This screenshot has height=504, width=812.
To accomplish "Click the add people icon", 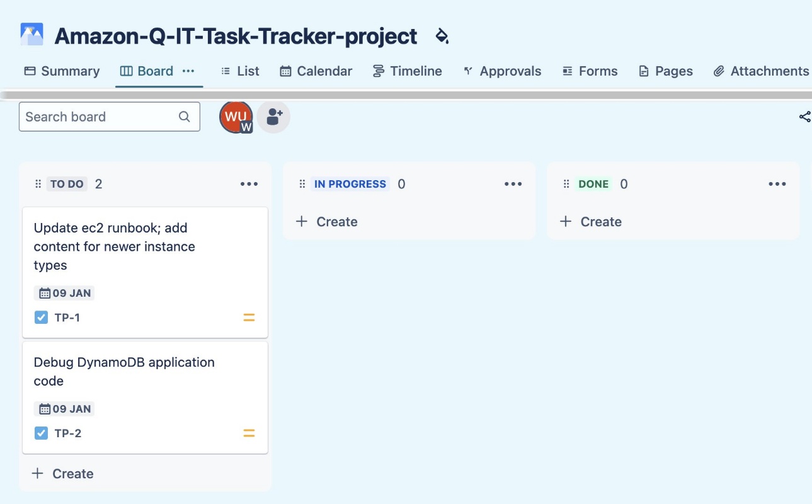I will point(273,117).
